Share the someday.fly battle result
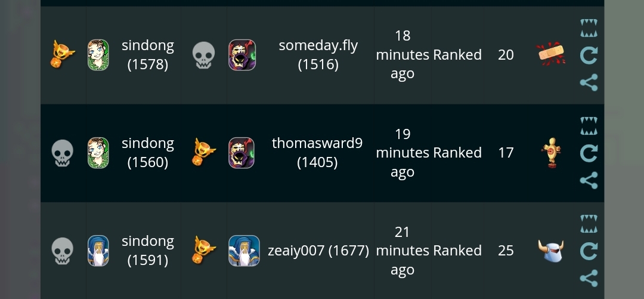The height and width of the screenshot is (299, 644). (589, 82)
